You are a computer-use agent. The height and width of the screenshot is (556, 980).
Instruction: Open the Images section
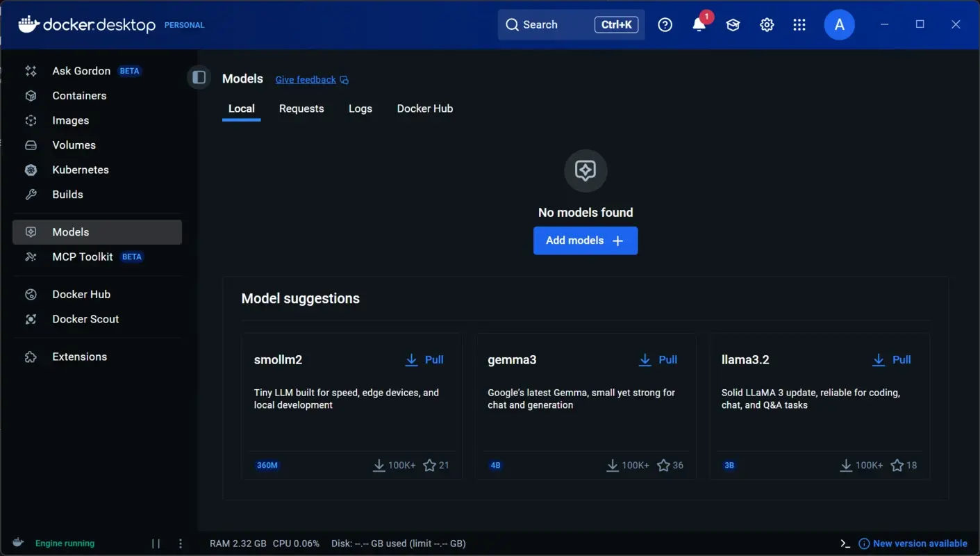(x=70, y=120)
